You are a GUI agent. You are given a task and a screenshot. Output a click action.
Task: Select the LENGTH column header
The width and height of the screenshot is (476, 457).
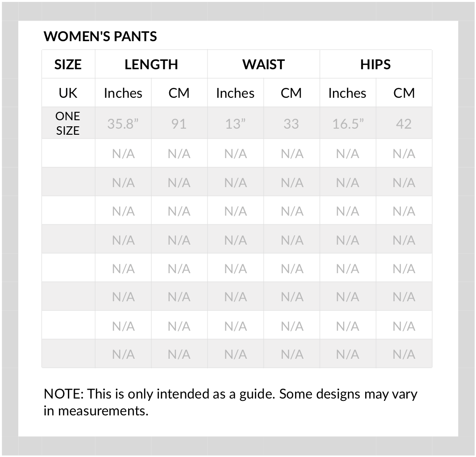coord(151,65)
